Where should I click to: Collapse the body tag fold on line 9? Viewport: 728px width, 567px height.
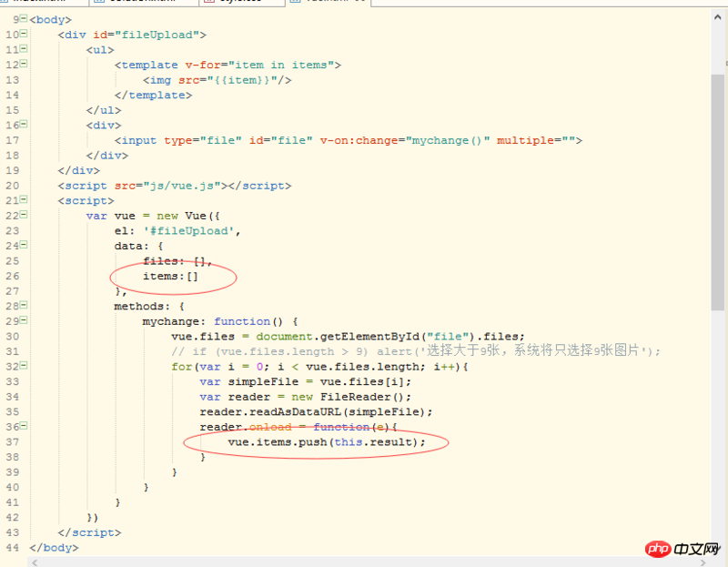(x=24, y=18)
